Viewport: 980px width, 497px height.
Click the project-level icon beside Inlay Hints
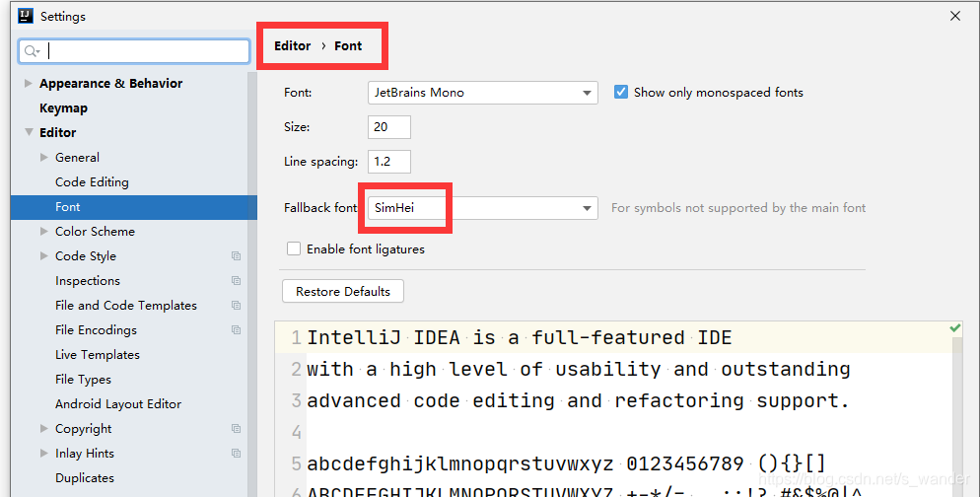(x=236, y=453)
